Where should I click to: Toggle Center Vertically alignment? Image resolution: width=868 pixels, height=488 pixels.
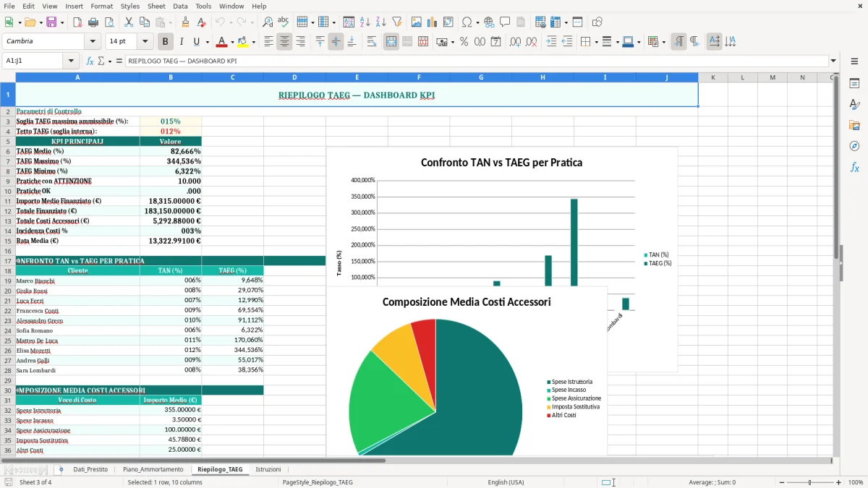pos(336,42)
